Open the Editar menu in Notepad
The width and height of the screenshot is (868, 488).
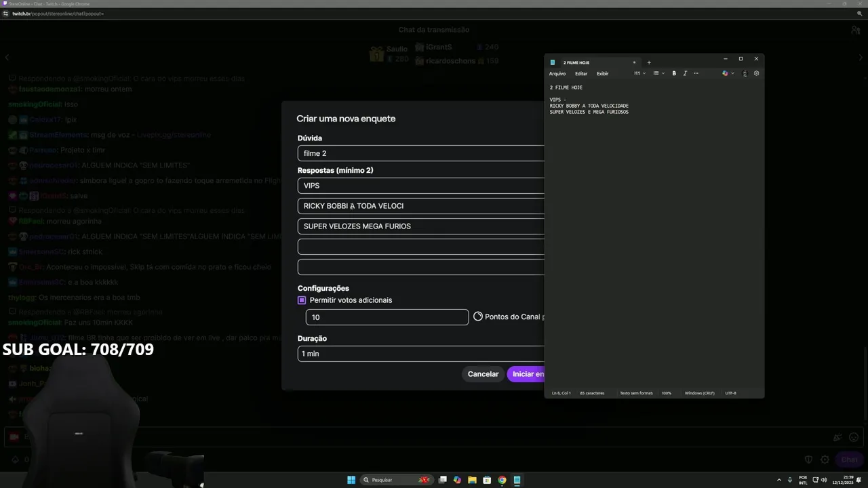(x=581, y=73)
